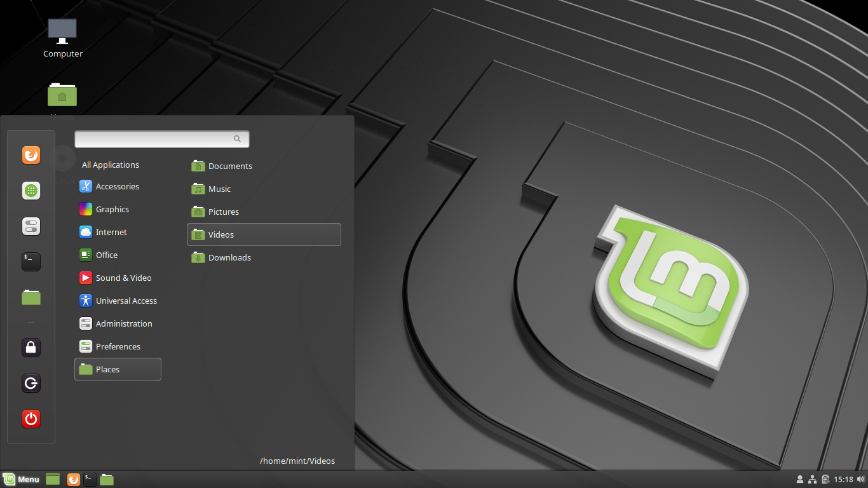
Task: Select the Administration category
Action: tap(124, 323)
